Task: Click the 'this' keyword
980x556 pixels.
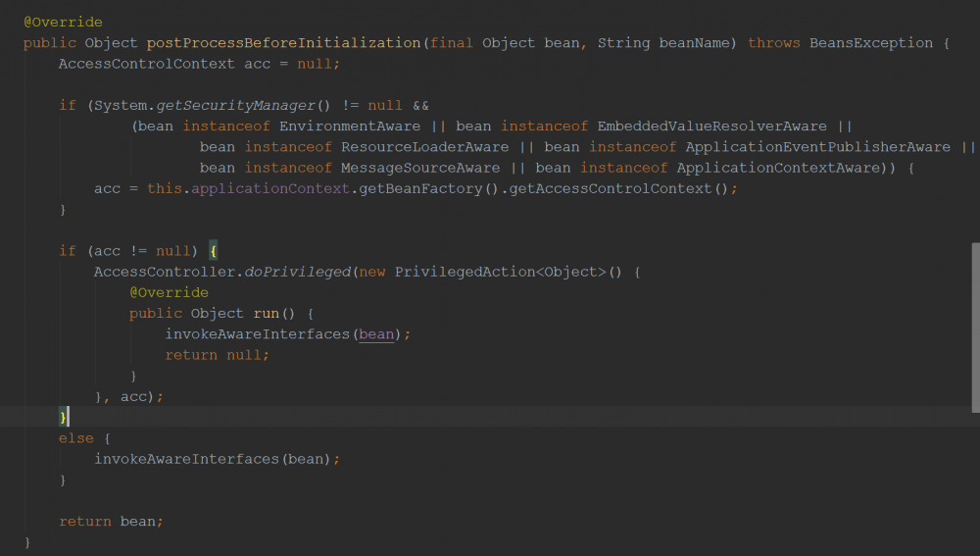Action: (165, 189)
